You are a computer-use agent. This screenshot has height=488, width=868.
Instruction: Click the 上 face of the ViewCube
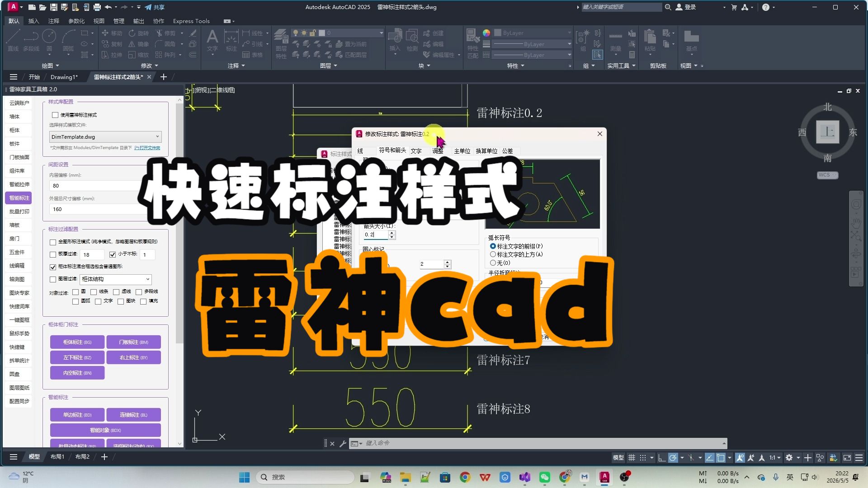827,132
